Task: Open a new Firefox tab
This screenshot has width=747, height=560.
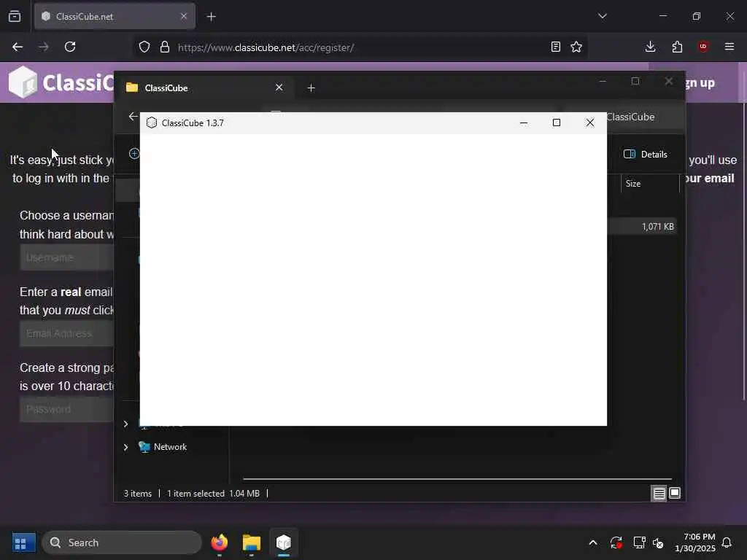Action: tap(212, 17)
